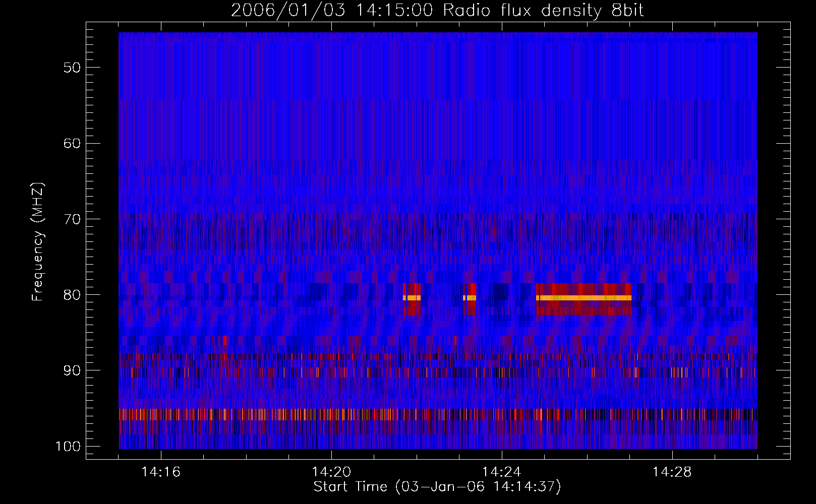This screenshot has height=504, width=816.
Task: Click the 14:20 time tick label
Action: [x=331, y=472]
